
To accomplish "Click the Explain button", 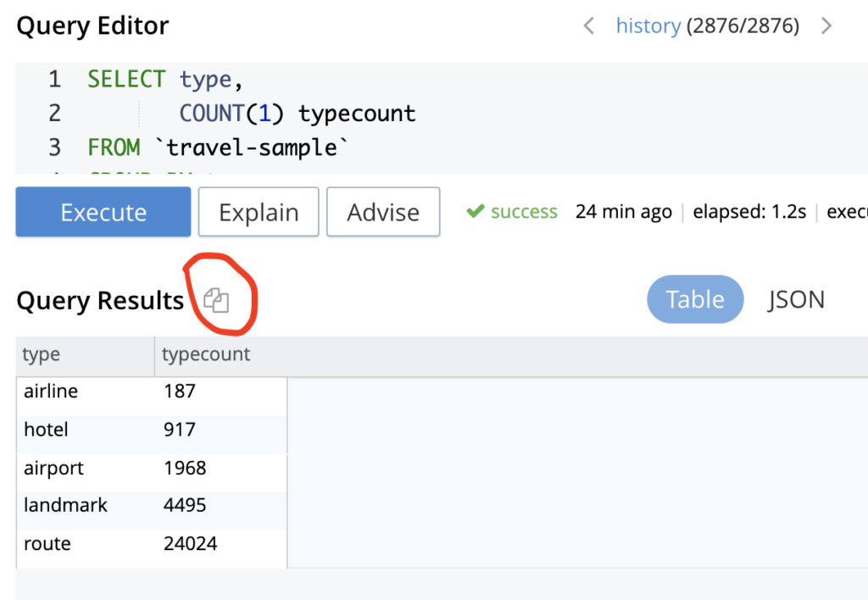I will point(258,212).
